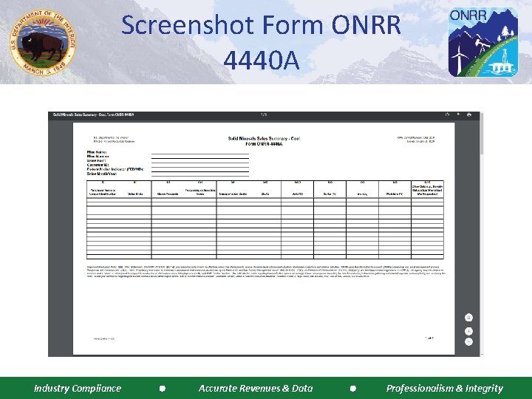Click the Mine Name blank line
532x399 pixels.
[x=199, y=154]
